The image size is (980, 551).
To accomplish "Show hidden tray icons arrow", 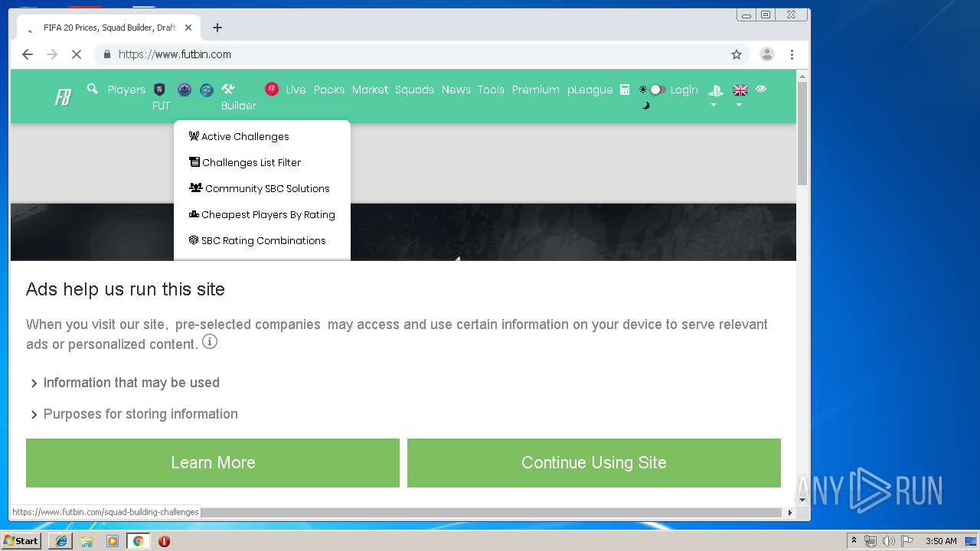I will point(854,541).
